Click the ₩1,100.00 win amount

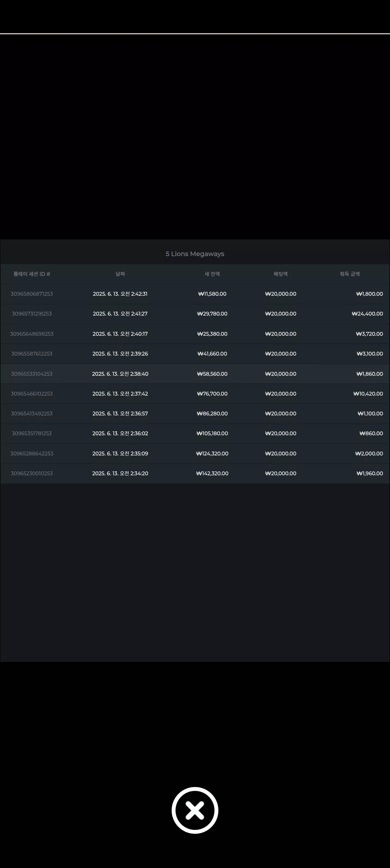(x=370, y=414)
